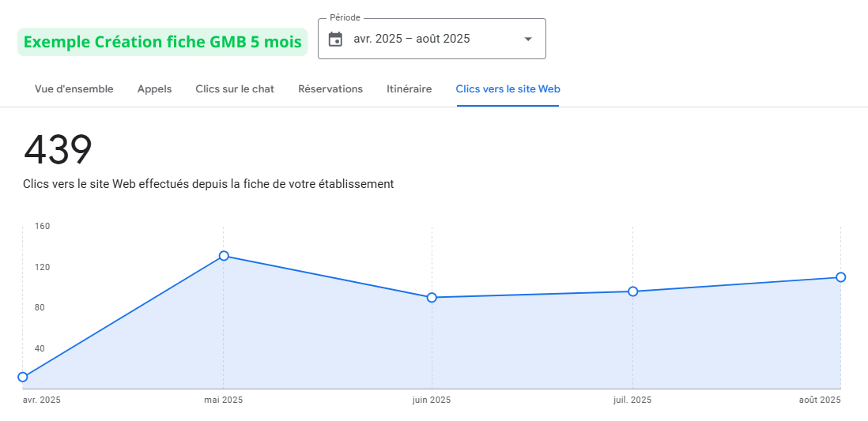
Task: Click the juin 2025 x-axis label
Action: coord(432,400)
